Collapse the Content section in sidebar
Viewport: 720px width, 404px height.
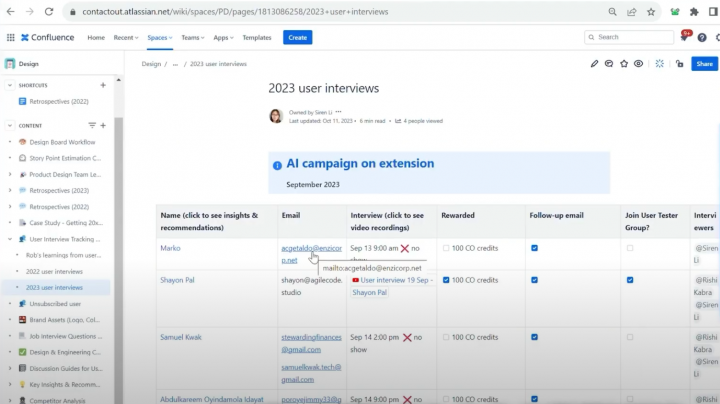tap(9, 125)
